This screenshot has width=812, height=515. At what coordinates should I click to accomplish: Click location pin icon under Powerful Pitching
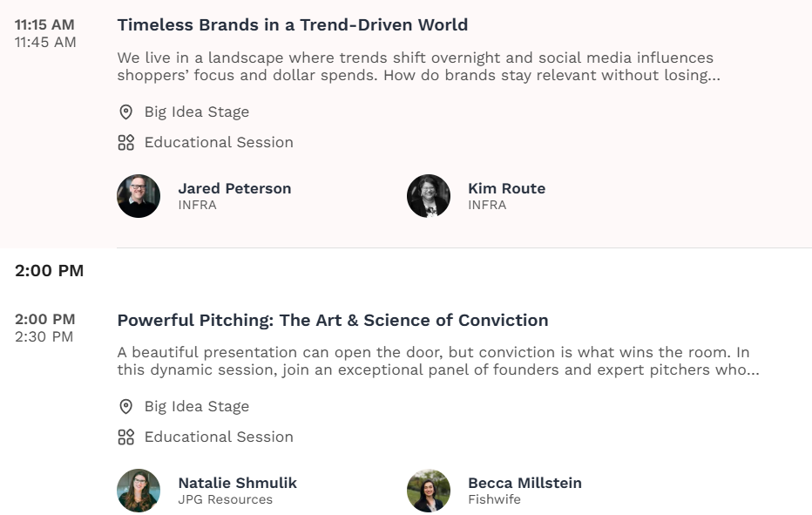125,407
